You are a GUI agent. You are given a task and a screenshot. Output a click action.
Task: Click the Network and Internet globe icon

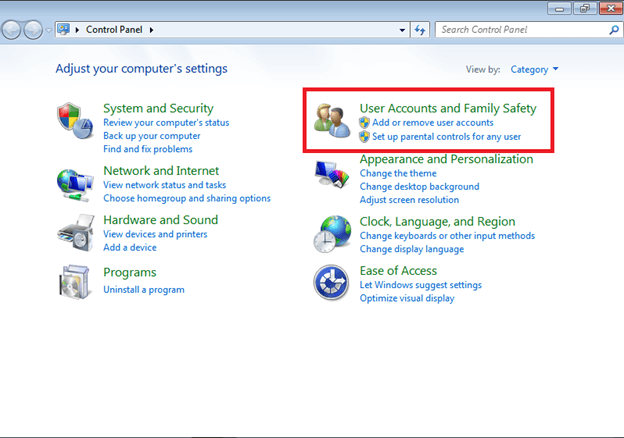(x=75, y=185)
